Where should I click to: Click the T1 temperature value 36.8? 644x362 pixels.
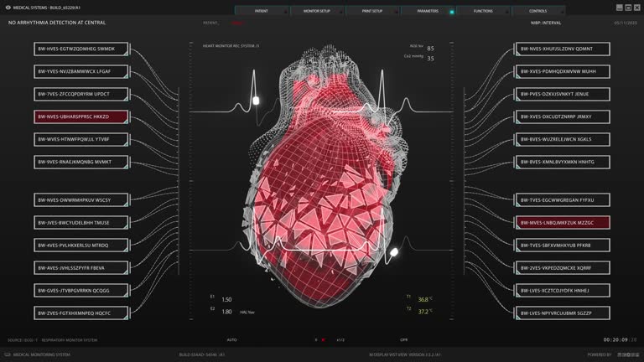[x=424, y=299]
